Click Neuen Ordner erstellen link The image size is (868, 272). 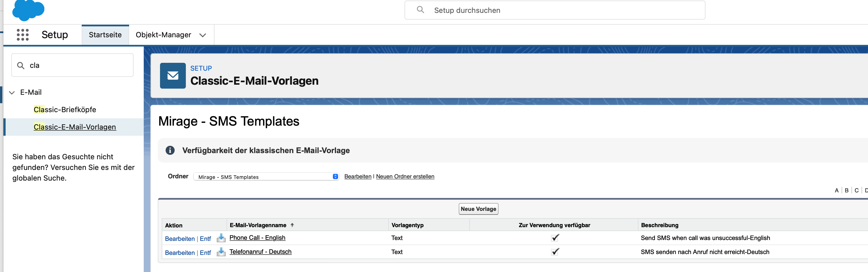[405, 176]
